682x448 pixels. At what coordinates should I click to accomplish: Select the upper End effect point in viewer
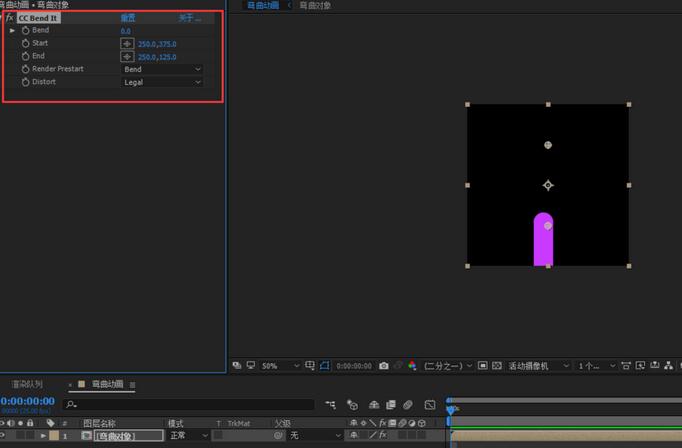pos(548,145)
